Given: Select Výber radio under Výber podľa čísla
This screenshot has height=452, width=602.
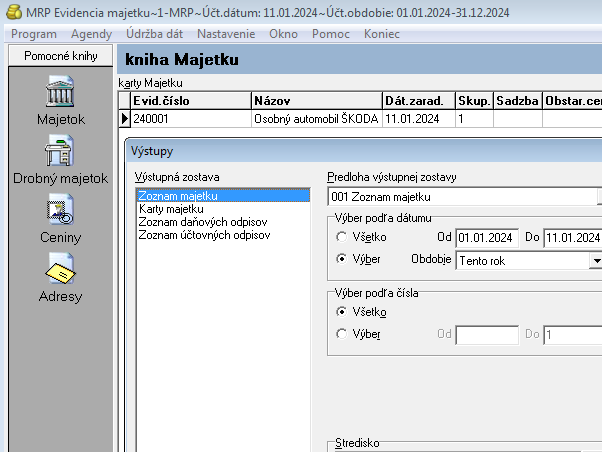Looking at the screenshot, I should [x=341, y=334].
